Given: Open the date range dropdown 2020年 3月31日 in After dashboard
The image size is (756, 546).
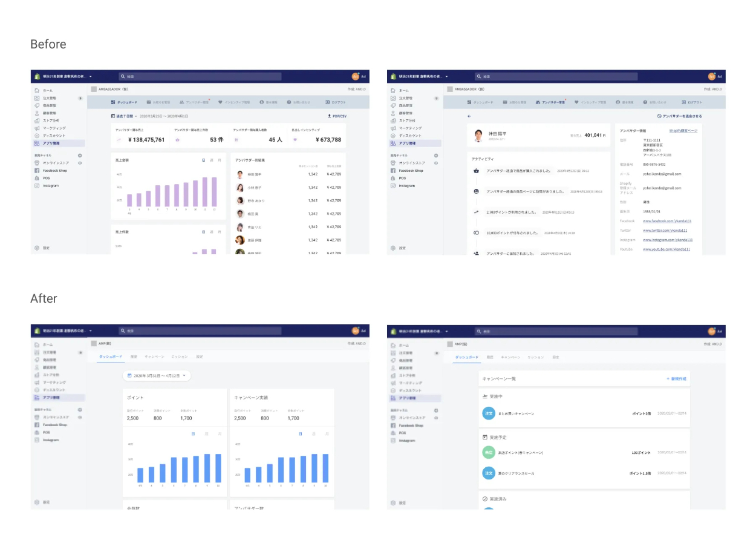Looking at the screenshot, I should (x=157, y=376).
